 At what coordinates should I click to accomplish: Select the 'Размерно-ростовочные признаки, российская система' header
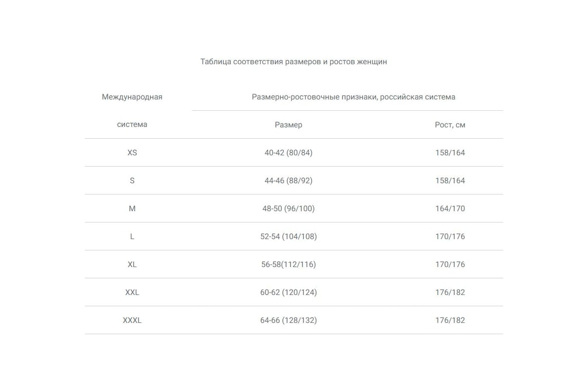pos(353,97)
